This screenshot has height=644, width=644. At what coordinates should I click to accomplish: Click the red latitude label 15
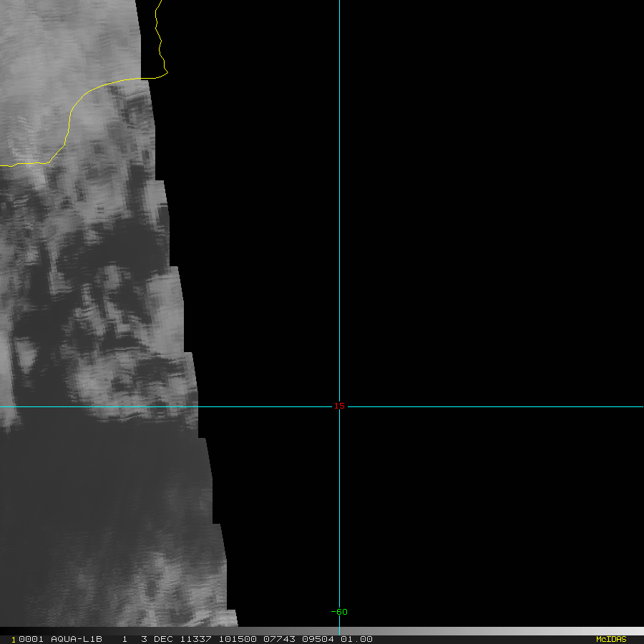[339, 406]
